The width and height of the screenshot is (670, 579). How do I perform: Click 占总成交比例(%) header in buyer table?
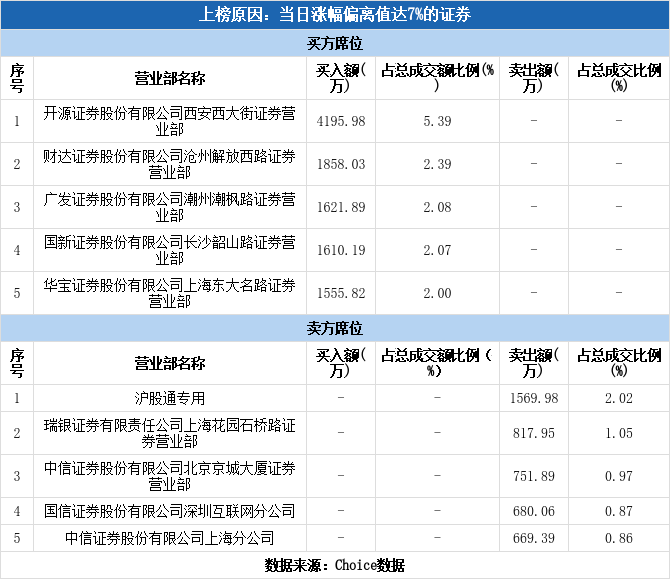pyautogui.click(x=619, y=78)
